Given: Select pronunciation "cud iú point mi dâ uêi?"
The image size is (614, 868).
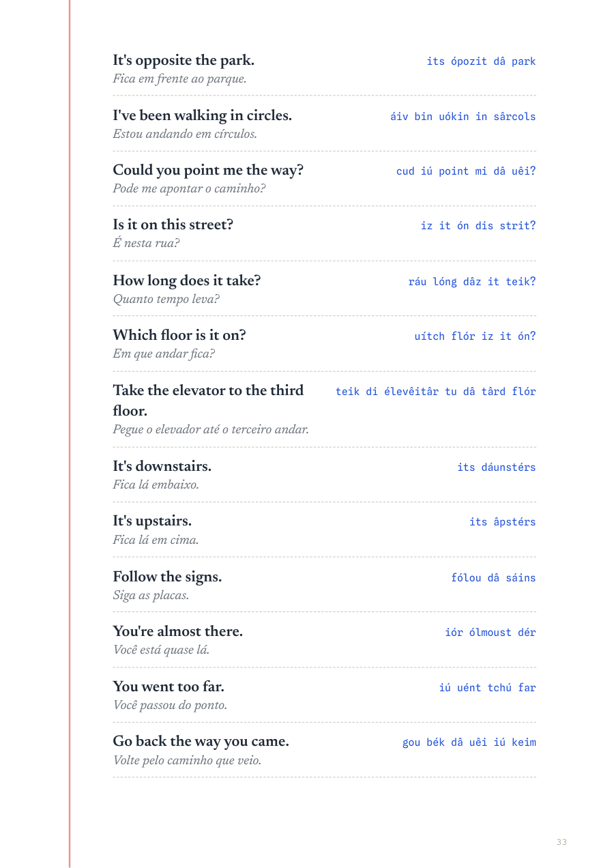Looking at the screenshot, I should tap(466, 171).
